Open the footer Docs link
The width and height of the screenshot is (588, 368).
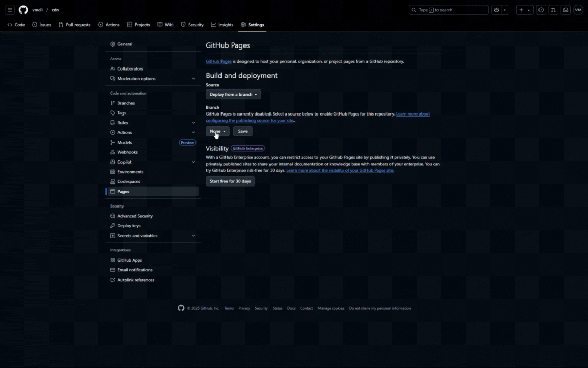tap(291, 308)
